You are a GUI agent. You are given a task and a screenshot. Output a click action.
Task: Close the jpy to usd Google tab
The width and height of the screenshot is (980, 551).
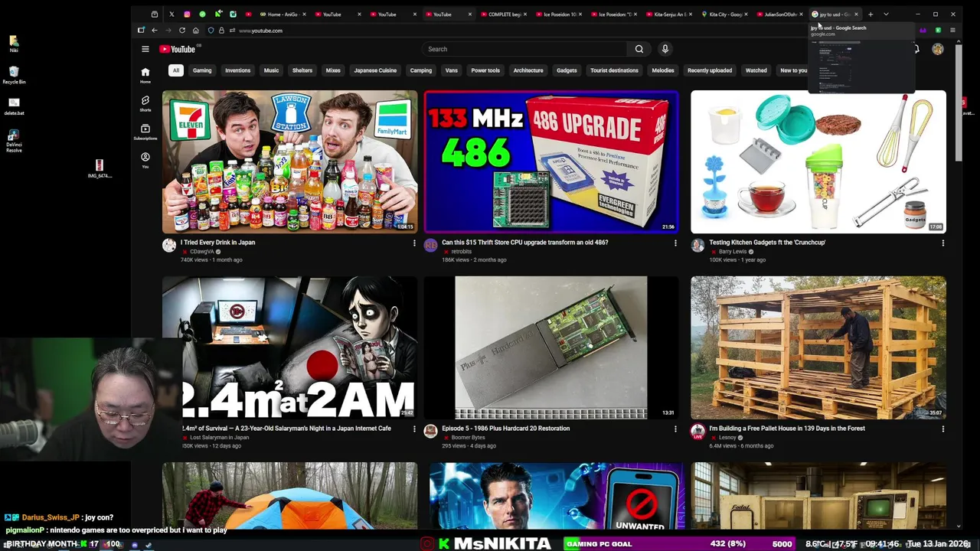coord(856,14)
